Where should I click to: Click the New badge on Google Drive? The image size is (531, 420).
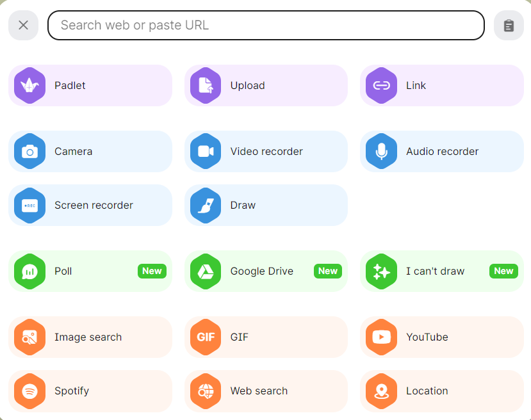[x=328, y=271]
